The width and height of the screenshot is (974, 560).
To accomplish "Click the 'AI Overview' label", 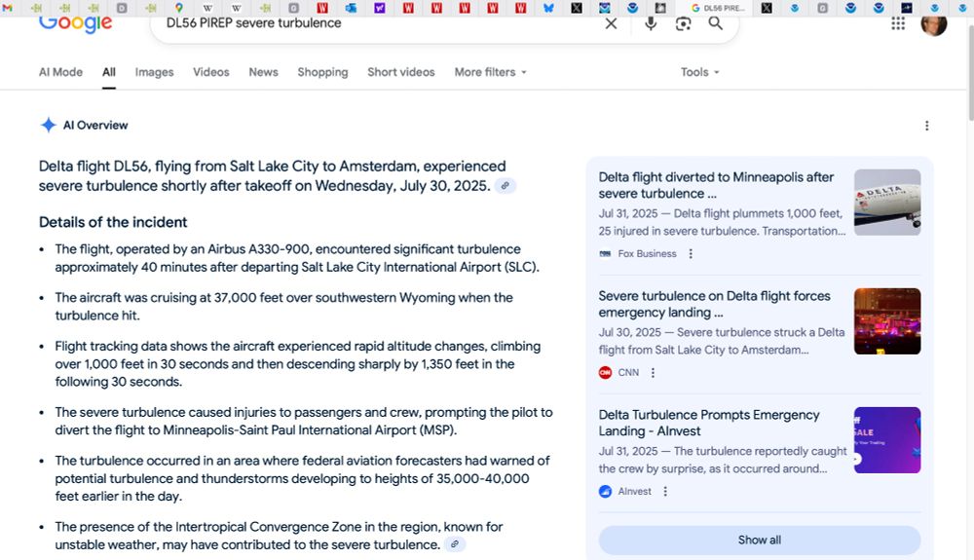I will point(95,126).
